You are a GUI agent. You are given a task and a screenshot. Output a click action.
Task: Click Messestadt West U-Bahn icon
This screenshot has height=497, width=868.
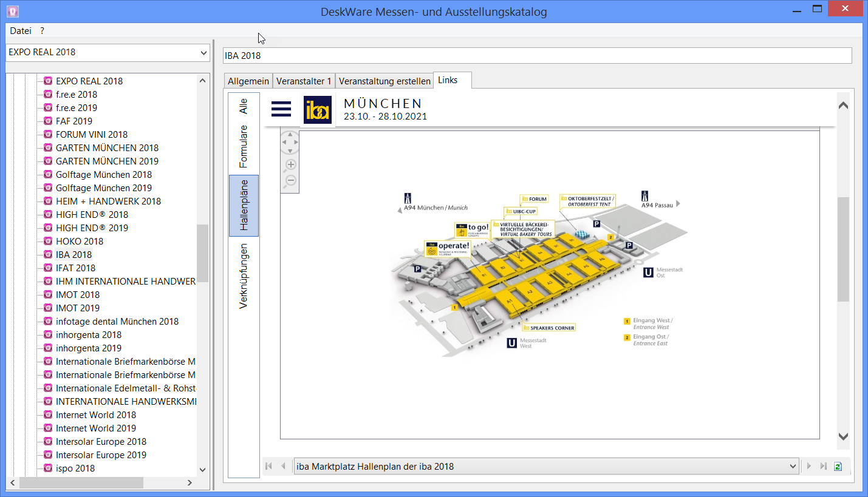coord(512,343)
